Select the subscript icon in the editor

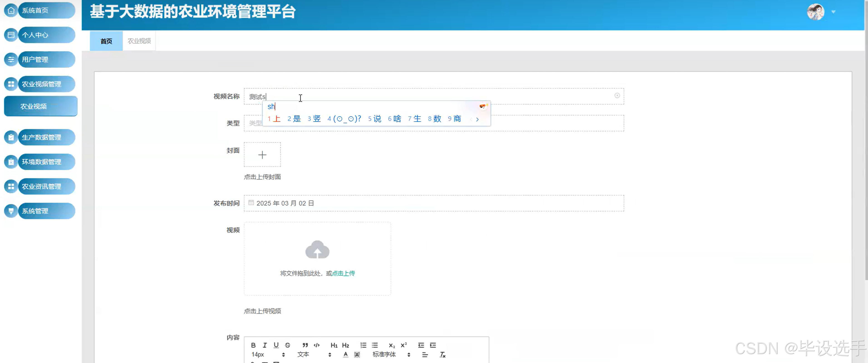click(391, 345)
